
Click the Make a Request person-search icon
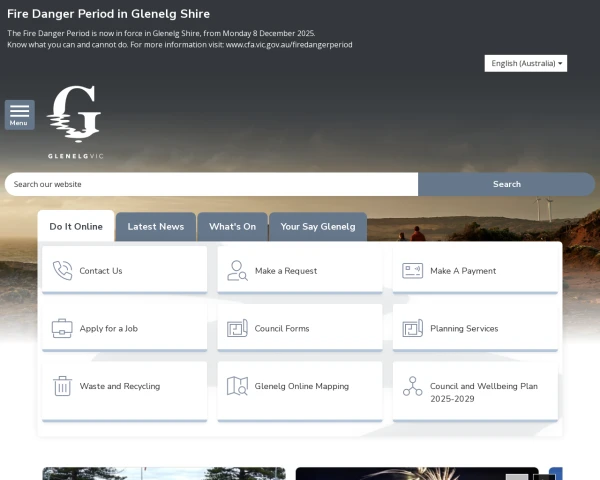coord(237,271)
